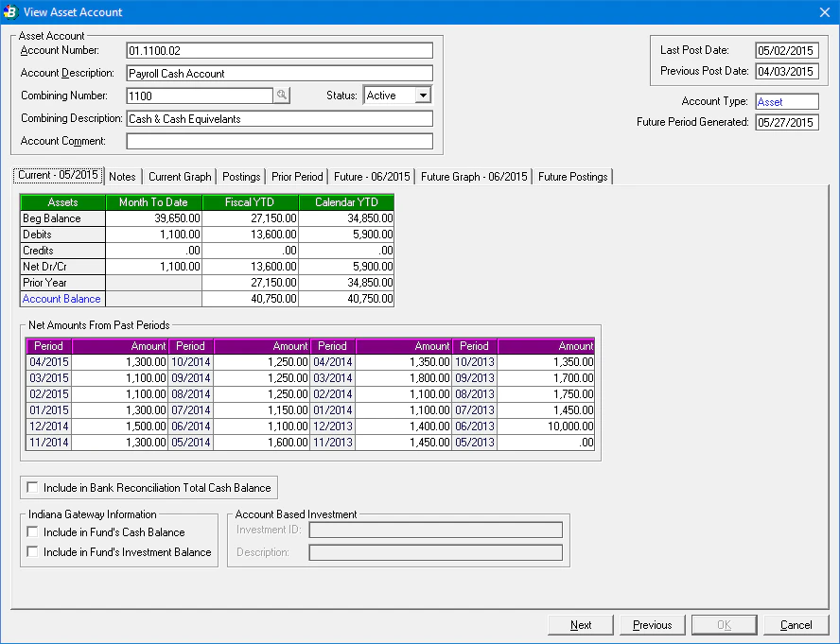Open the Future - 06/2015 tab

369,176
